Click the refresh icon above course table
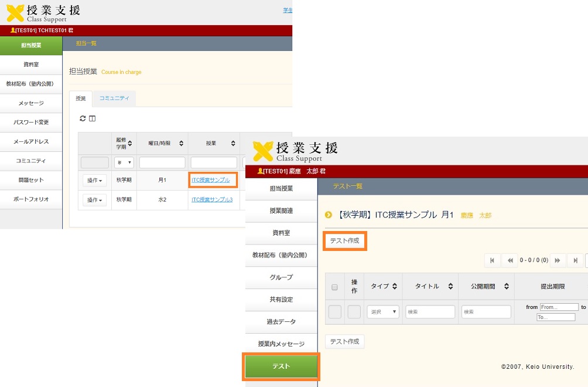Viewport: 588px width, 387px height. [x=83, y=119]
